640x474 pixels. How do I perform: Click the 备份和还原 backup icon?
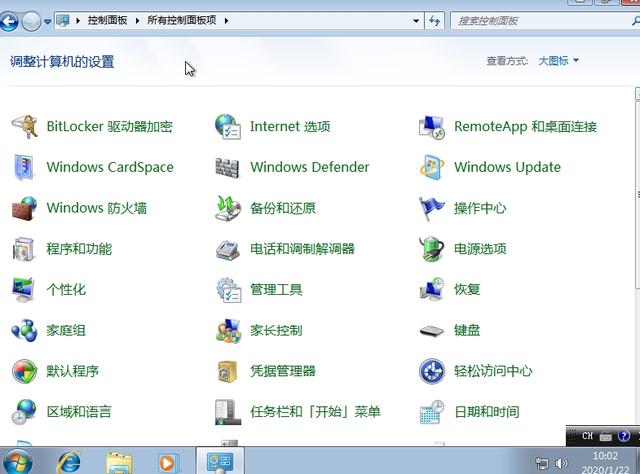pos(227,208)
